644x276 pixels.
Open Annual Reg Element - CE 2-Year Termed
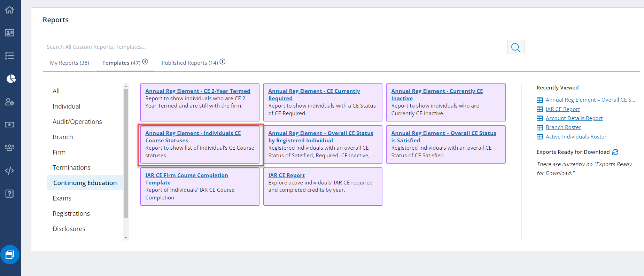[197, 91]
